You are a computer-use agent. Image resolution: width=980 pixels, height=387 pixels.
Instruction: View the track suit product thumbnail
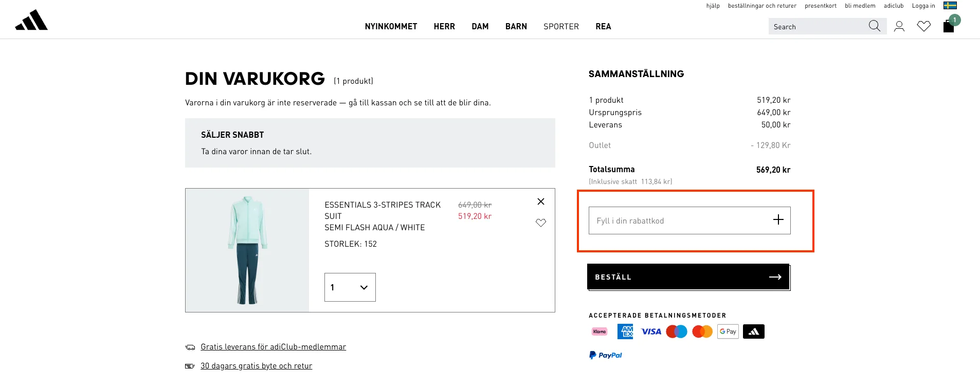[247, 250]
